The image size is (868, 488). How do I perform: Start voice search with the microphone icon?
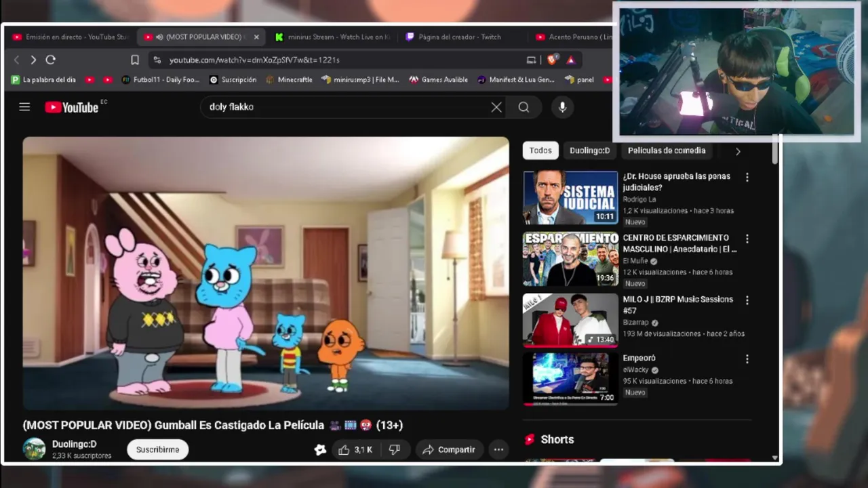[562, 107]
